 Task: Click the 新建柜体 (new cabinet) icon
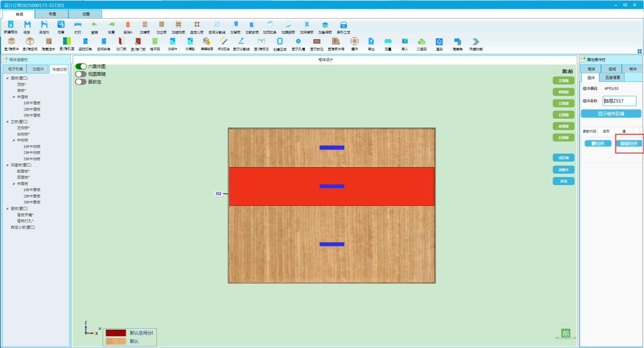tap(11, 25)
